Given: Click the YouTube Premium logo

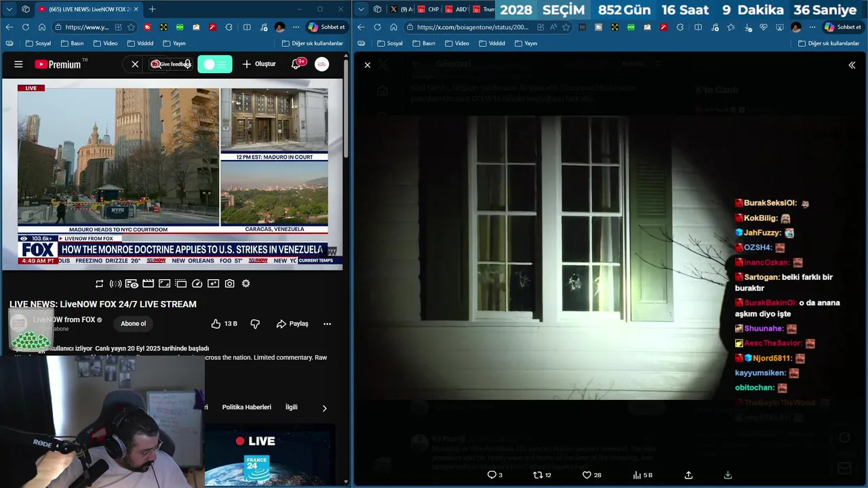Looking at the screenshot, I should coord(58,64).
